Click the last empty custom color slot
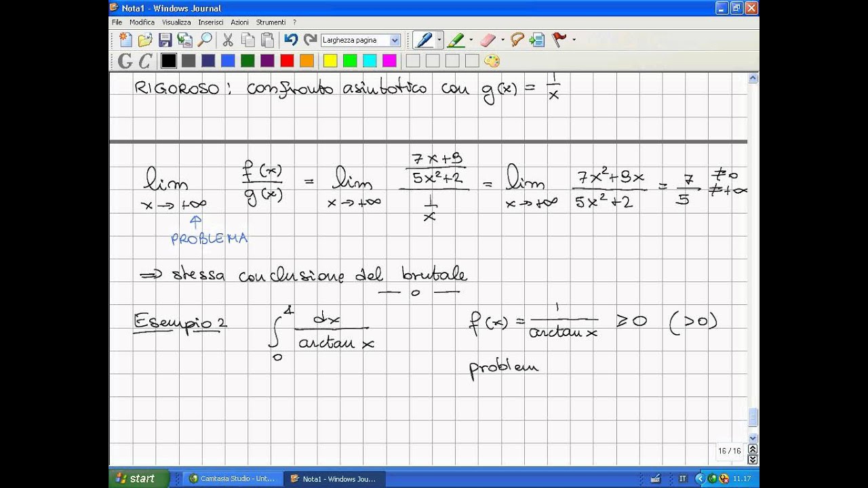The height and width of the screenshot is (488, 868). [472, 61]
